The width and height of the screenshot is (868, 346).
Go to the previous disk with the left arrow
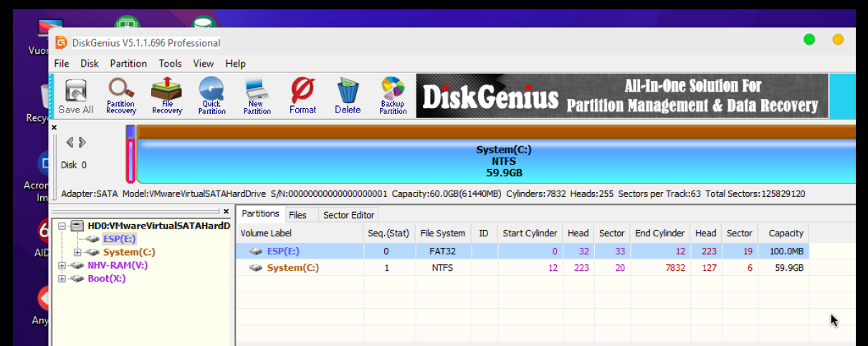point(70,143)
